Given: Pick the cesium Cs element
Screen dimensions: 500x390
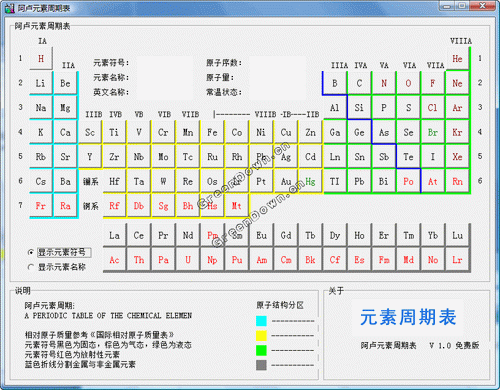Looking at the screenshot, I should [41, 181].
